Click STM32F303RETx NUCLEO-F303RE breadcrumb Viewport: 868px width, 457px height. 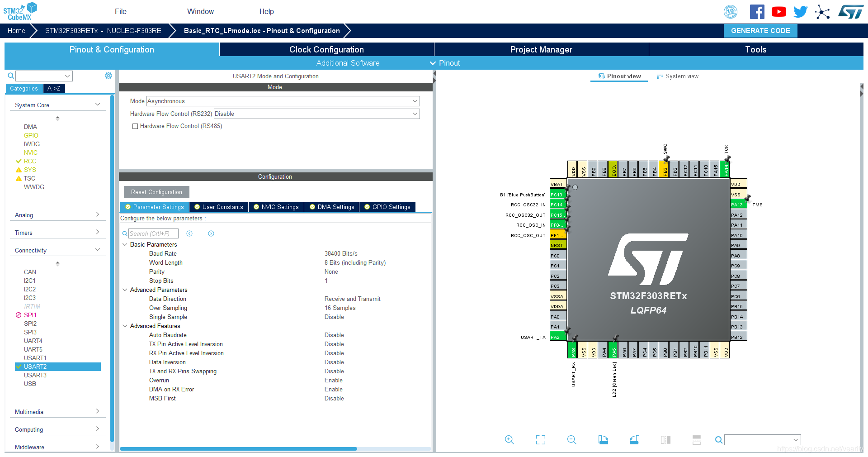[x=103, y=31]
